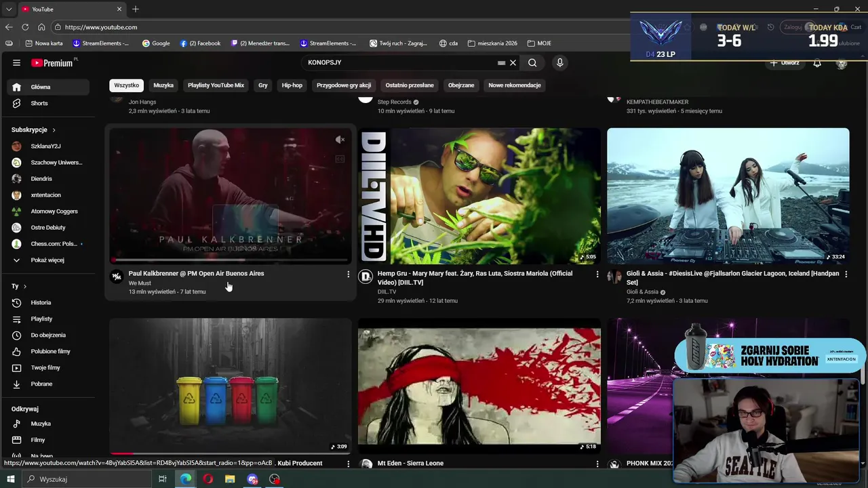Open the Giolì & Assia glacier lagoon thumbnail
The width and height of the screenshot is (868, 488).
[x=728, y=196]
